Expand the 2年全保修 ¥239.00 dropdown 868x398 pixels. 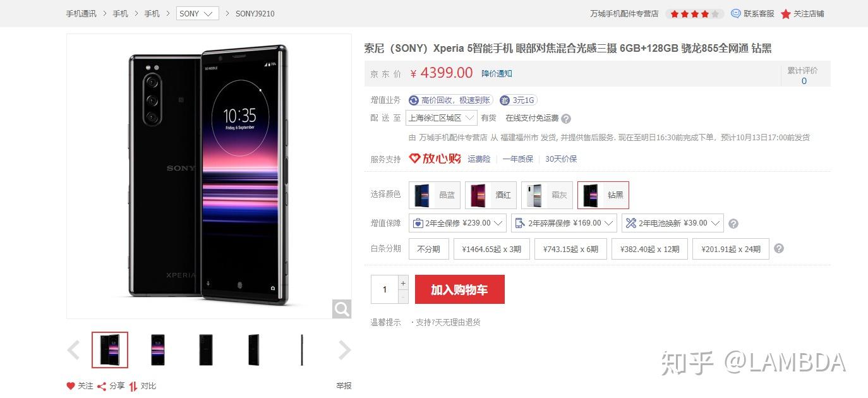(458, 223)
